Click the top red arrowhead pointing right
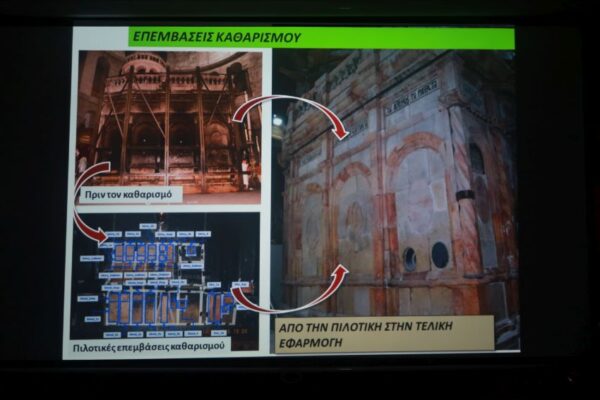Screen dimensions: 600x400 340,130
